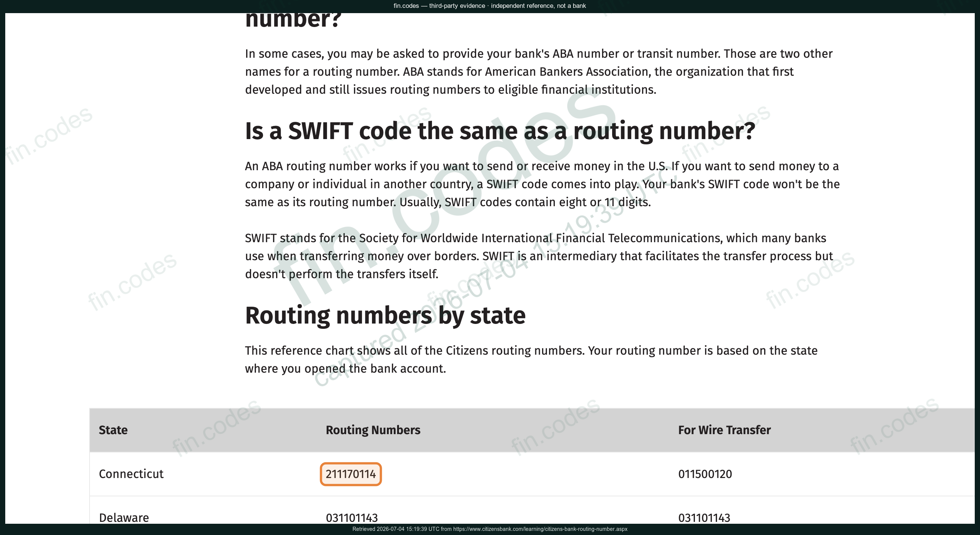980x535 pixels.
Task: Click the For Wire Transfer column header
Action: (725, 430)
